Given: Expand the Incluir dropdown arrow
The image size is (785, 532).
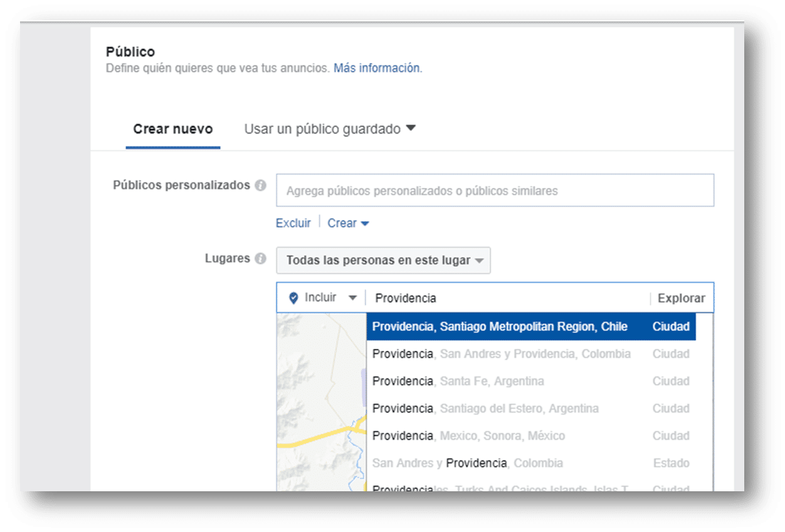Looking at the screenshot, I should point(353,298).
